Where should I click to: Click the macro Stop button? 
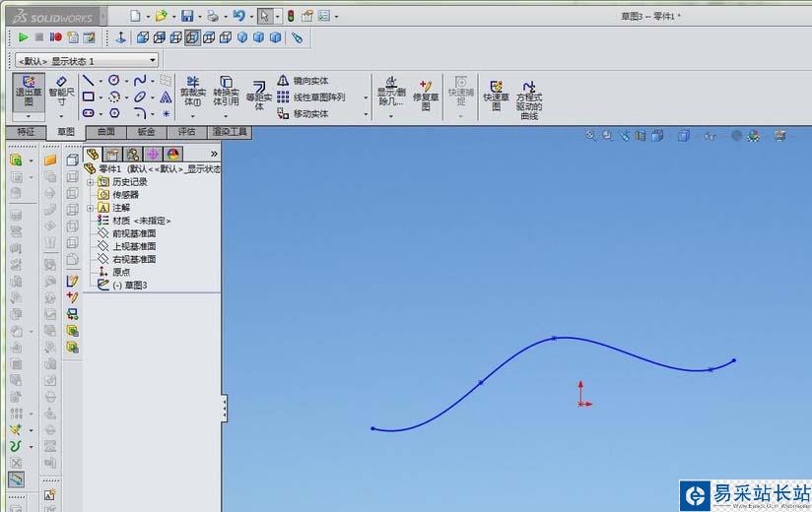click(x=39, y=37)
